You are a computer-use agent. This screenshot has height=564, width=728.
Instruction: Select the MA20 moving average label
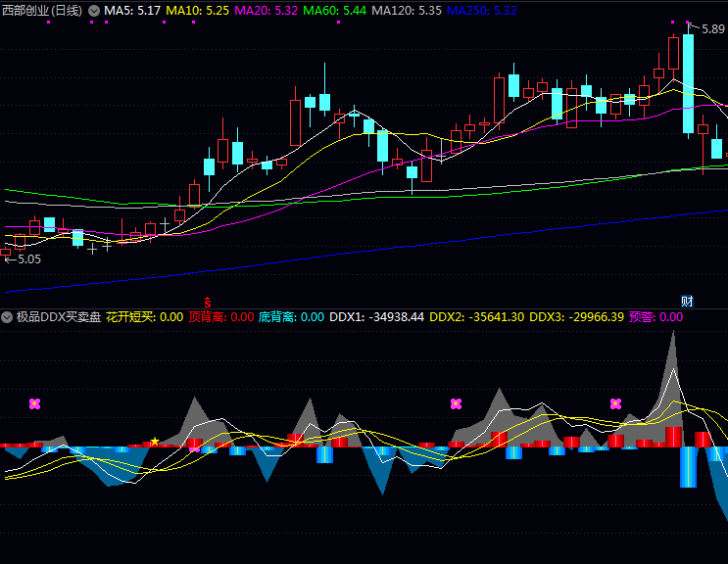(267, 10)
